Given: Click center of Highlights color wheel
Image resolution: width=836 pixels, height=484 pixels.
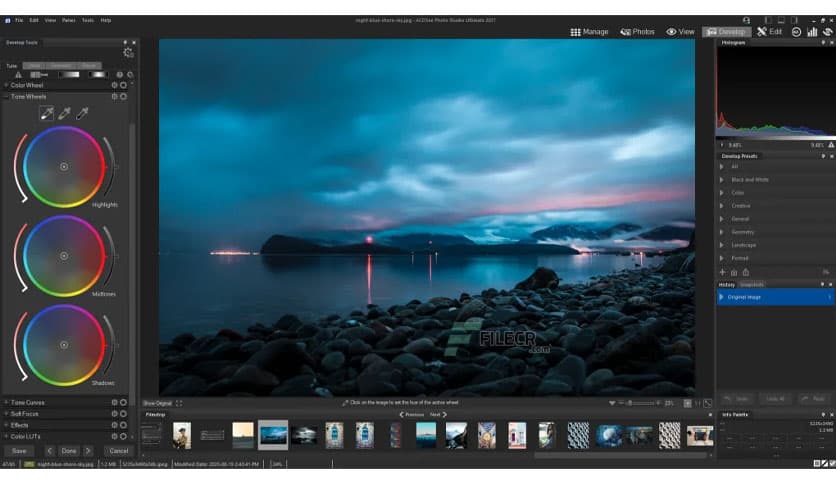Looking at the screenshot, I should (x=64, y=167).
